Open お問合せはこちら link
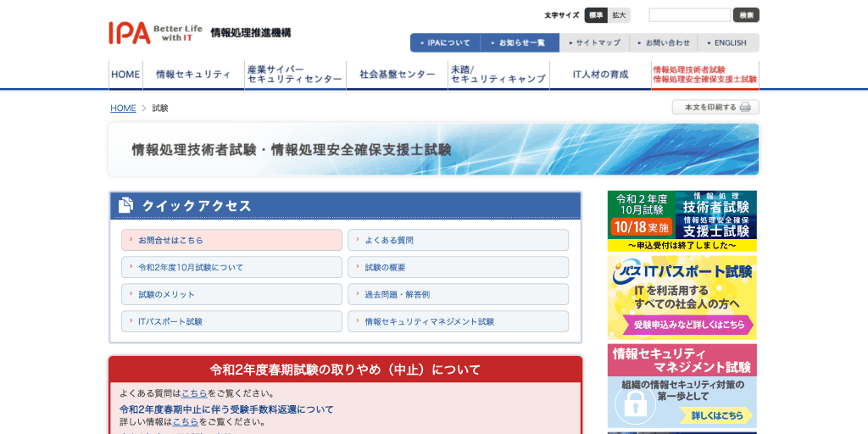The image size is (868, 434). pyautogui.click(x=232, y=240)
